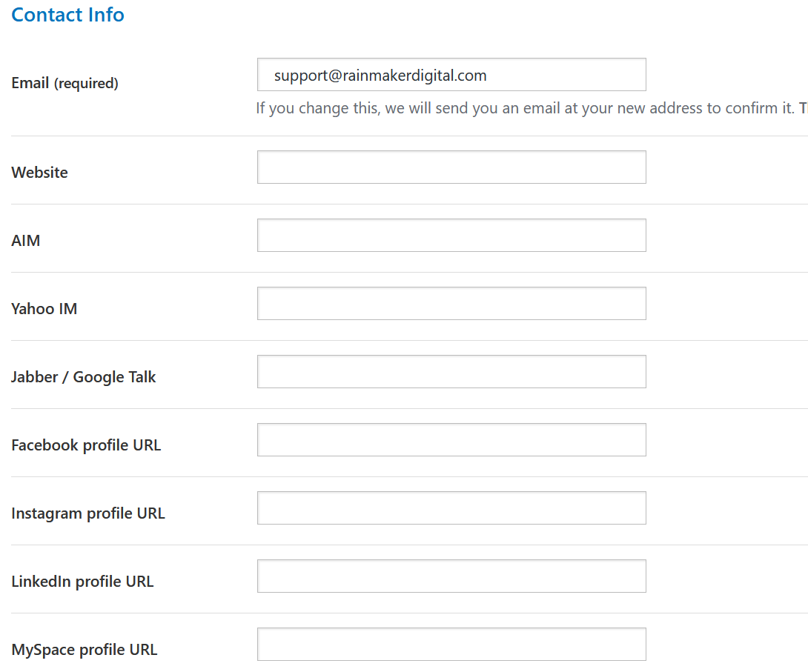Focus the LinkedIn profile URL input
Viewport: 808px width, 672px height.
coord(451,576)
